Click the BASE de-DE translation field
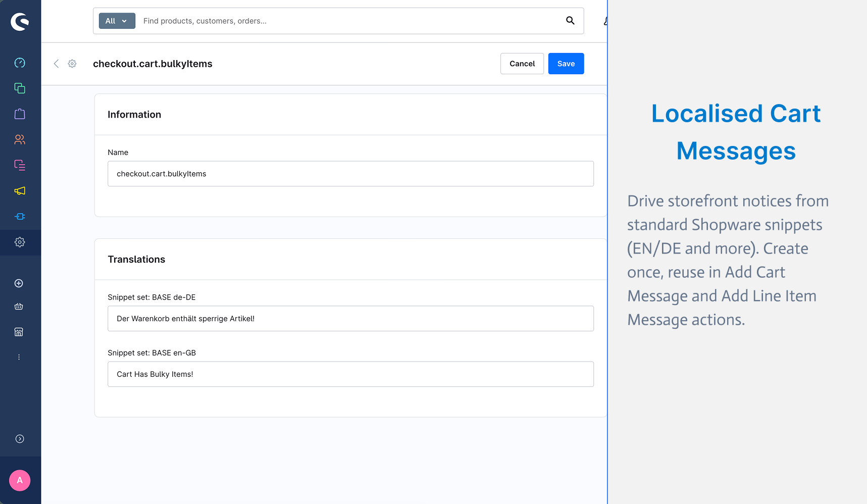Viewport: 867px width, 504px height. [x=350, y=319]
